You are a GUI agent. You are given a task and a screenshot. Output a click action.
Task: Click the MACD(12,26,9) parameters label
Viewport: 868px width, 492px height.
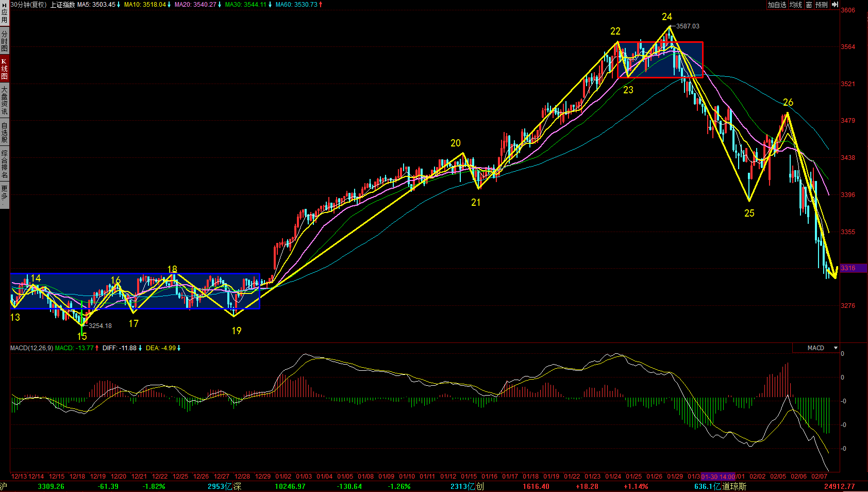click(x=31, y=348)
